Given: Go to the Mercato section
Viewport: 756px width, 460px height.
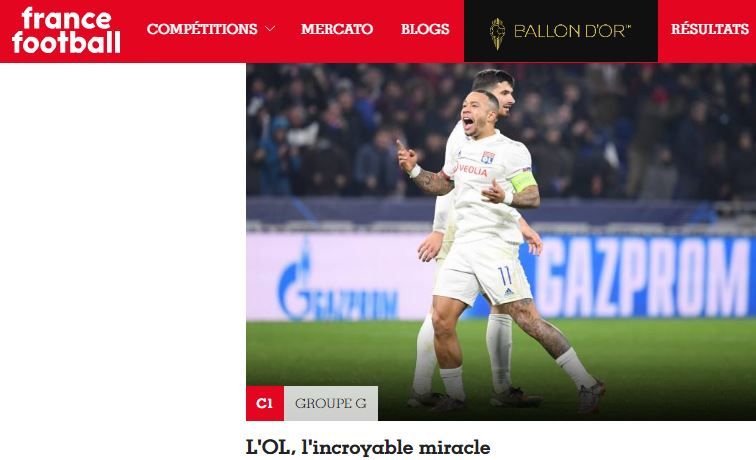Looking at the screenshot, I should click(x=337, y=29).
